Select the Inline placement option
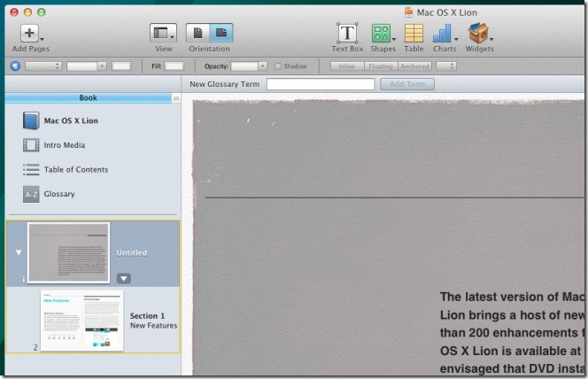Image resolution: width=588 pixels, height=379 pixels. (x=347, y=66)
